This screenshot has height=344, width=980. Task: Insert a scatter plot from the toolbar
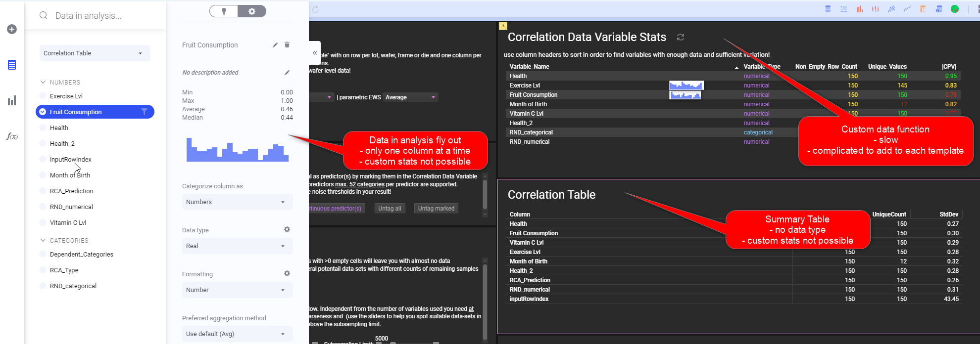click(x=891, y=9)
